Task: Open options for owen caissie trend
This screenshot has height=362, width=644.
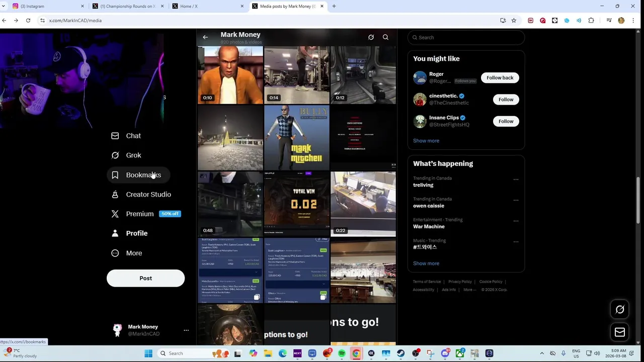Action: coord(516,200)
